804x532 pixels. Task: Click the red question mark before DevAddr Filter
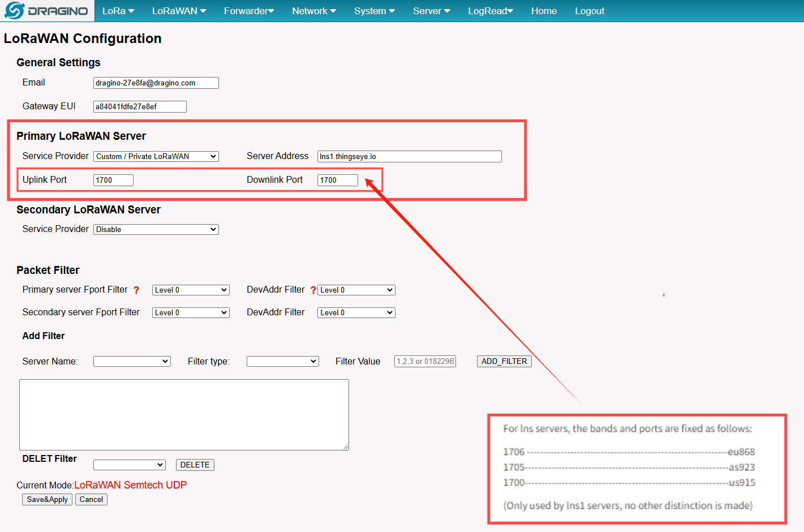(313, 290)
